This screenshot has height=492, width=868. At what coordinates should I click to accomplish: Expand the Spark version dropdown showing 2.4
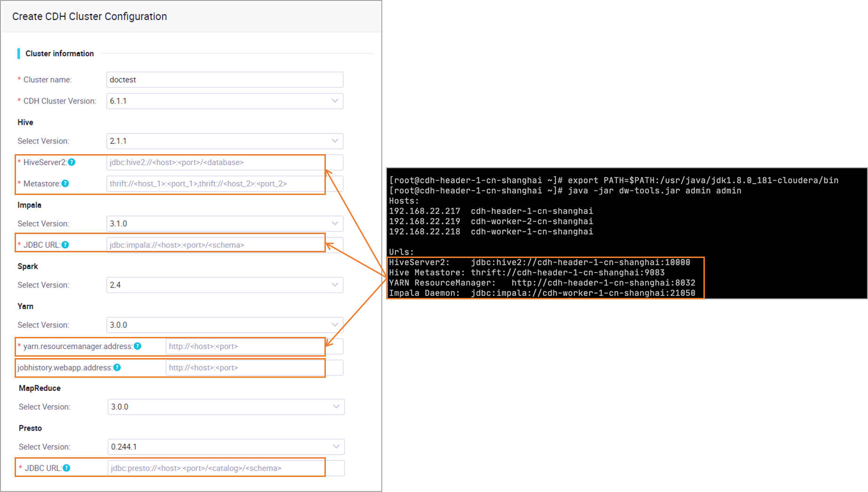(x=225, y=285)
